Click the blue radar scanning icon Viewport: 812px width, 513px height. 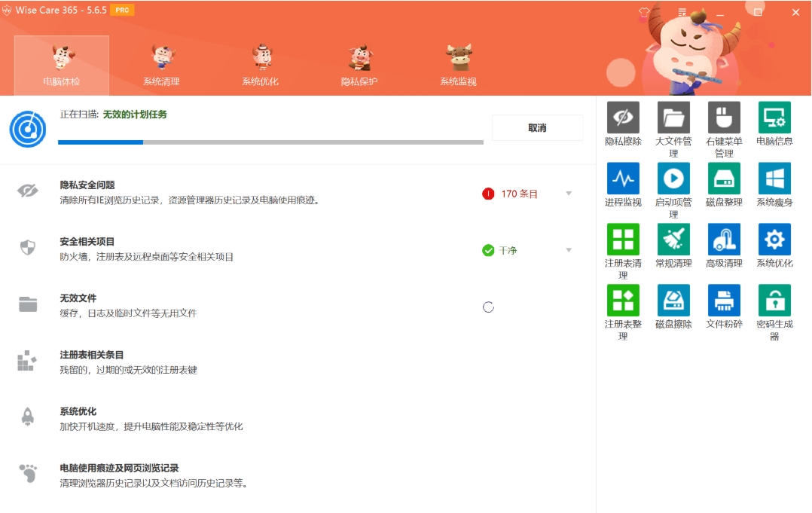pos(27,129)
